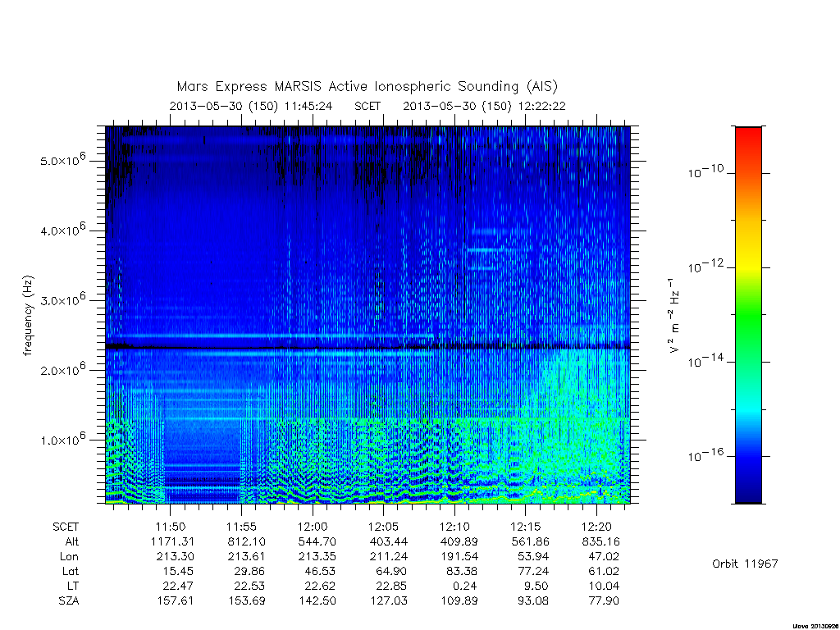Click the red top of the color bar

click(x=748, y=135)
